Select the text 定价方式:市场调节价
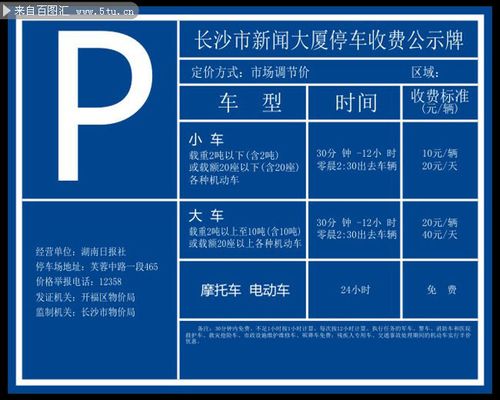 [250, 72]
